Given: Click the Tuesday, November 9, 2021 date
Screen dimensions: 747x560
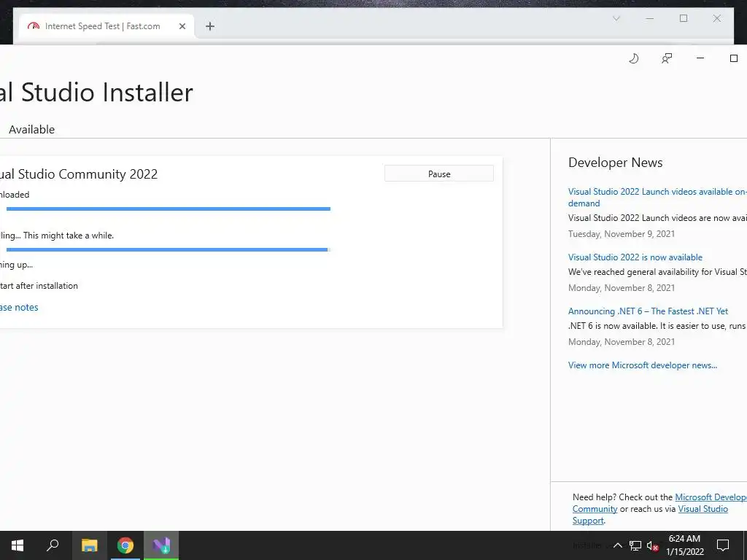Looking at the screenshot, I should coord(622,234).
